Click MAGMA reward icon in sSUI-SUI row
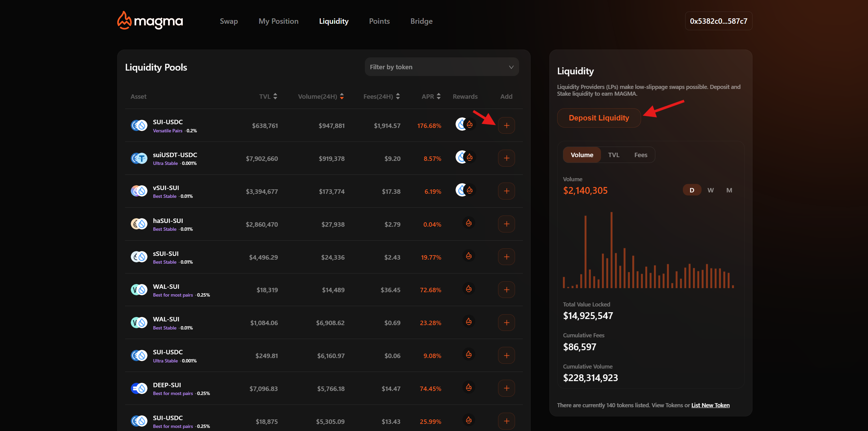 click(x=469, y=256)
